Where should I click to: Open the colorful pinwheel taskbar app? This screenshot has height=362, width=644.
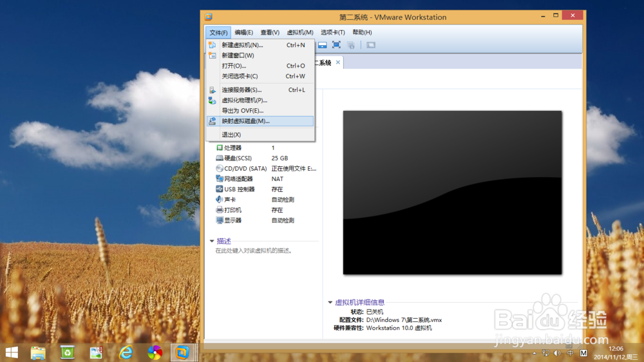(155, 352)
